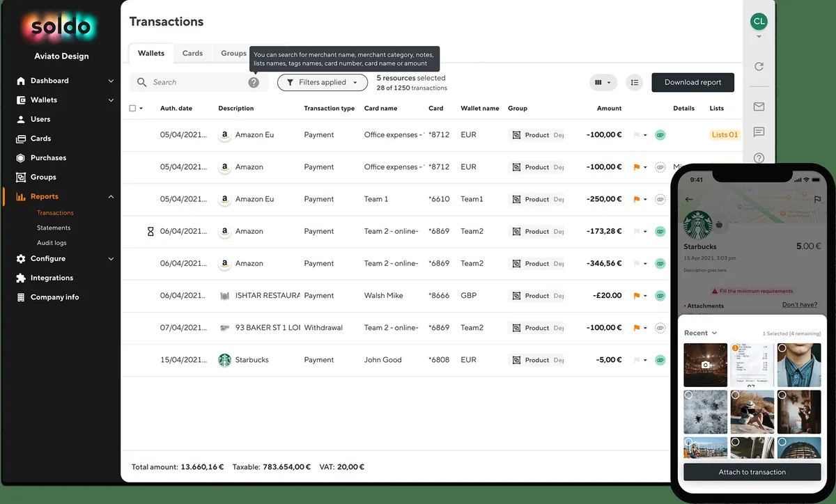
Task: Open the list view options icon
Action: point(634,82)
